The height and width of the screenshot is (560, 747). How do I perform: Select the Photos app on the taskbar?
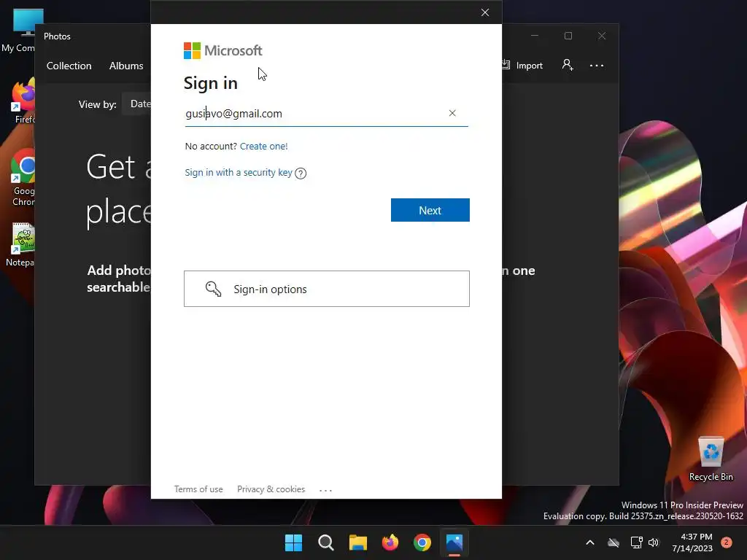click(454, 542)
